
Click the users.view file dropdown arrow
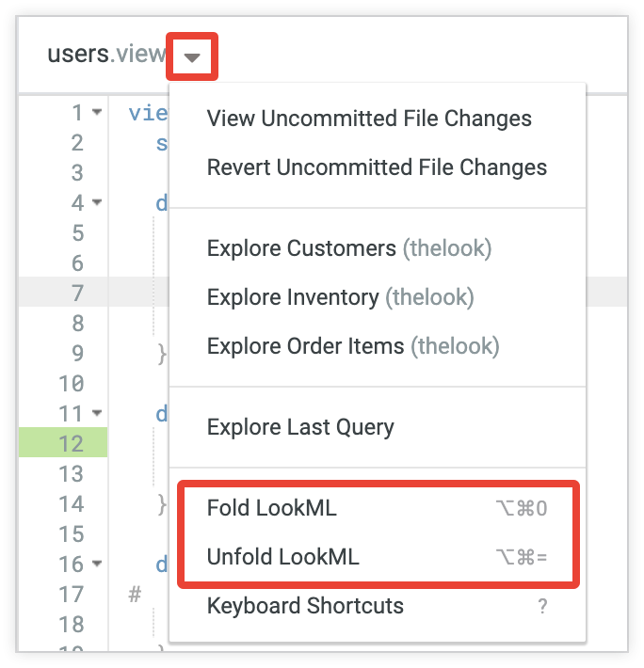click(192, 56)
